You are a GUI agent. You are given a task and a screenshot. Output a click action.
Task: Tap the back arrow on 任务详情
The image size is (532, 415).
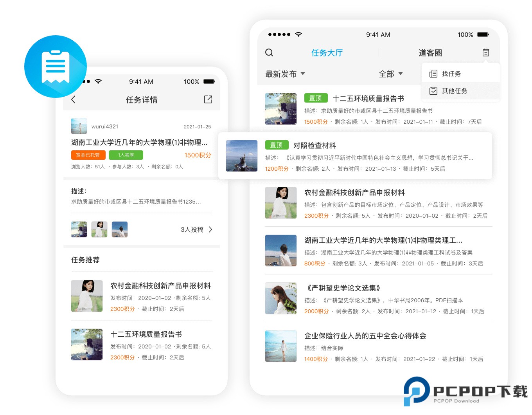(74, 99)
